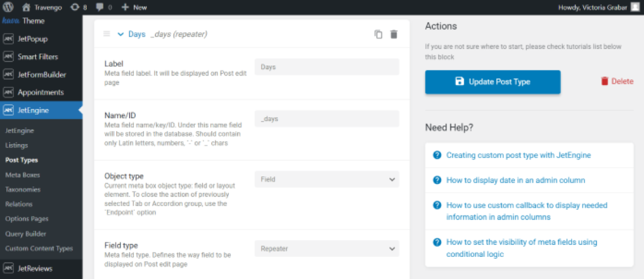Image resolution: width=644 pixels, height=279 pixels.
Task: Open the WordPress logo menu
Action: click(x=8, y=7)
